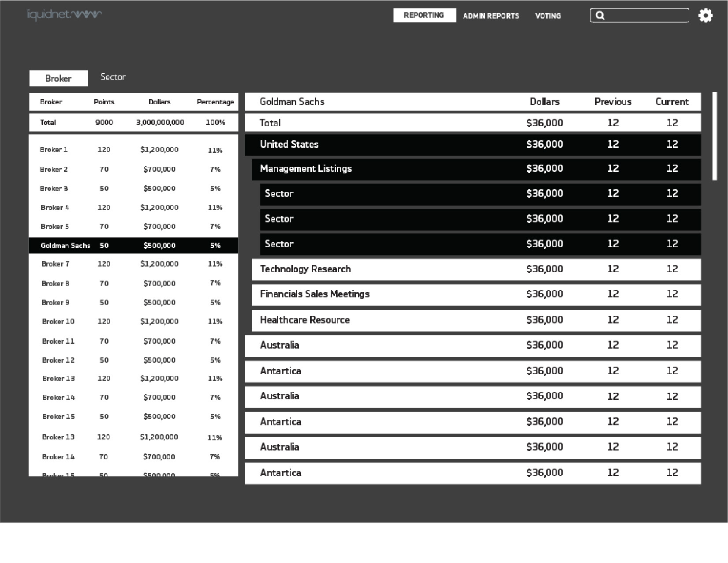
Task: Click the left panel Total row
Action: pyautogui.click(x=134, y=123)
